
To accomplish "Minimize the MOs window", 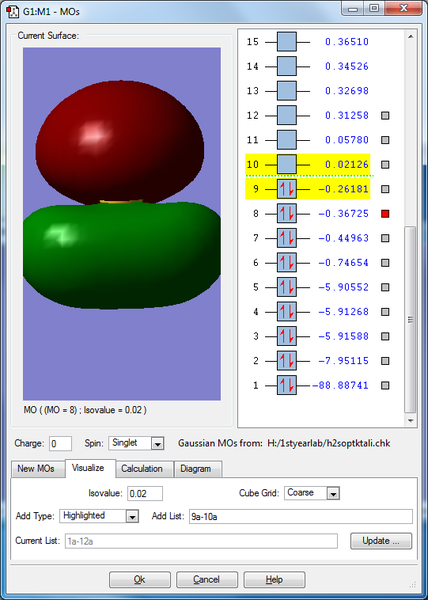I will (x=353, y=8).
